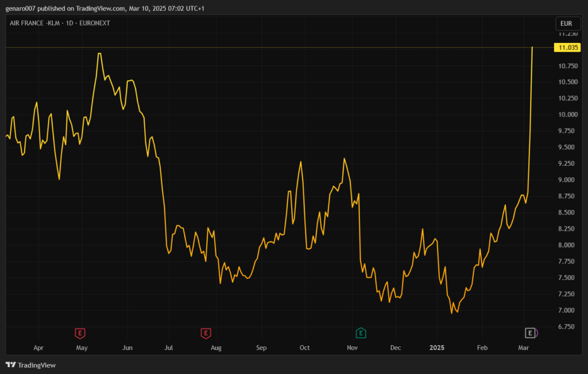Click the yellow 11.035 current price label
The width and height of the screenshot is (588, 374).
[567, 47]
